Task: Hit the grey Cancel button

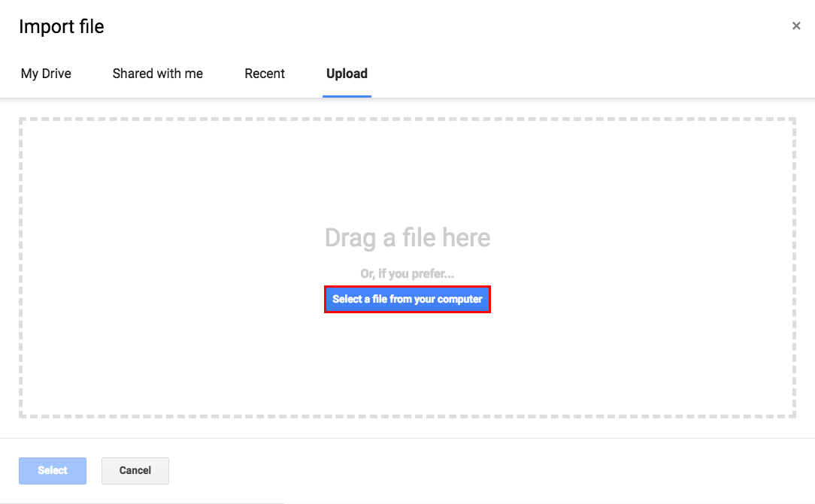Action: click(135, 470)
